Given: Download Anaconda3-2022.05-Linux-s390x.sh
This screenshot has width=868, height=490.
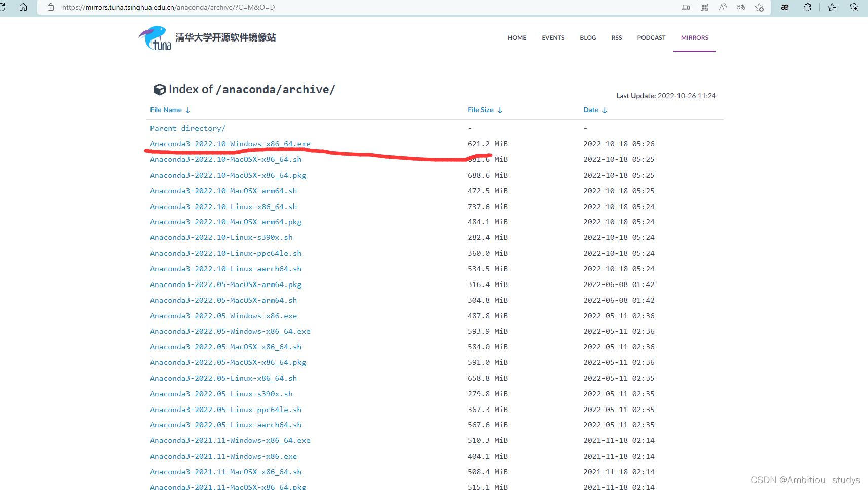Looking at the screenshot, I should [221, 394].
